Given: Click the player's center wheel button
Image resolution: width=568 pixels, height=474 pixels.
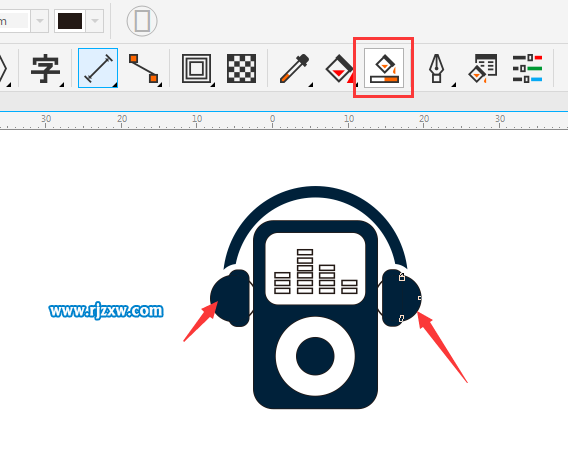Looking at the screenshot, I should tap(315, 356).
